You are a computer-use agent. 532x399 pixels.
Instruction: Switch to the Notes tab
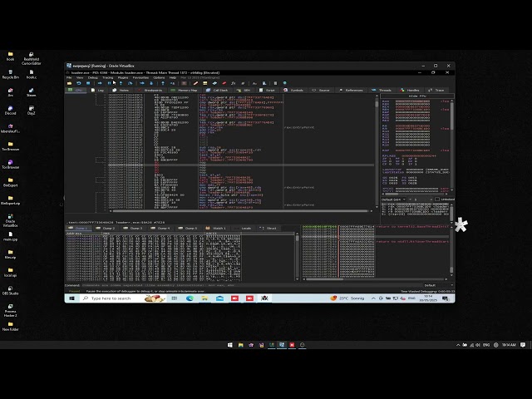121,91
